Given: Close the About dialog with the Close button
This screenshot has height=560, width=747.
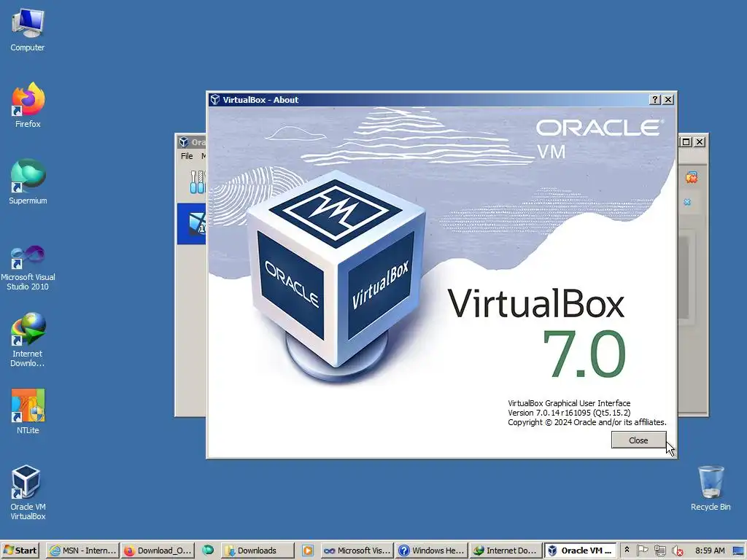Looking at the screenshot, I should [x=638, y=440].
